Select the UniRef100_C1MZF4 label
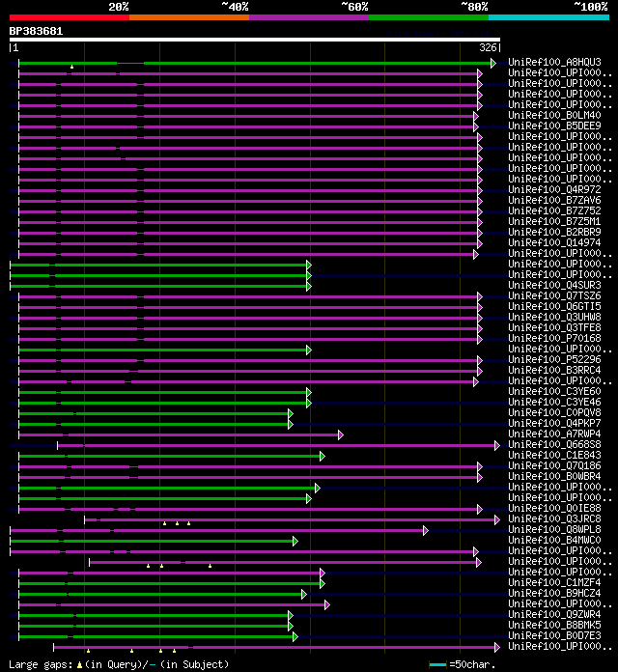The image size is (618, 672). coord(554,582)
